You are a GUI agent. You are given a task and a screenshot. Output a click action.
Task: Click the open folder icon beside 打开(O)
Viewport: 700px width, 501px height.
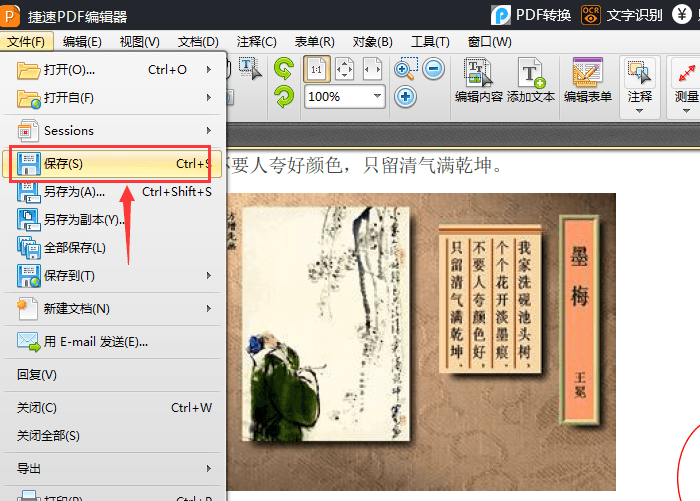28,70
